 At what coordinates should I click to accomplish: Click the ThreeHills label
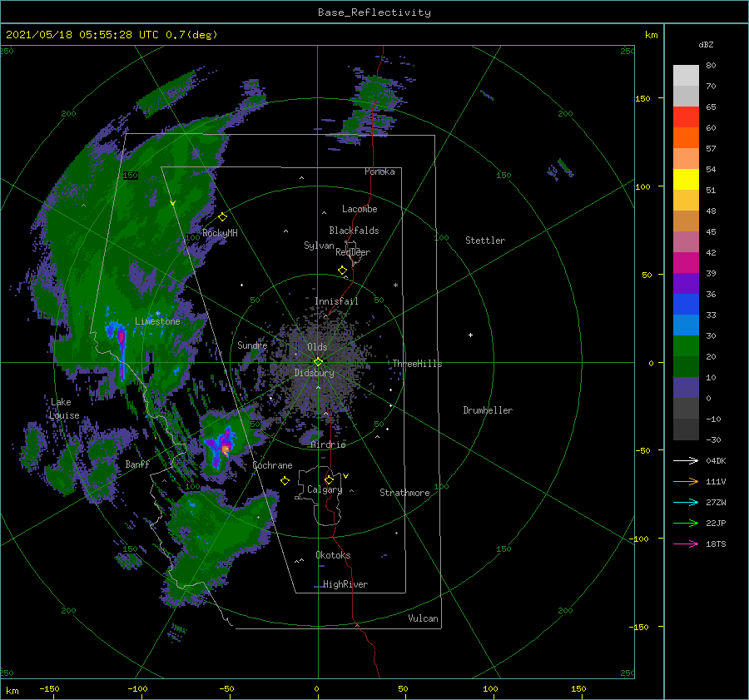coord(418,364)
